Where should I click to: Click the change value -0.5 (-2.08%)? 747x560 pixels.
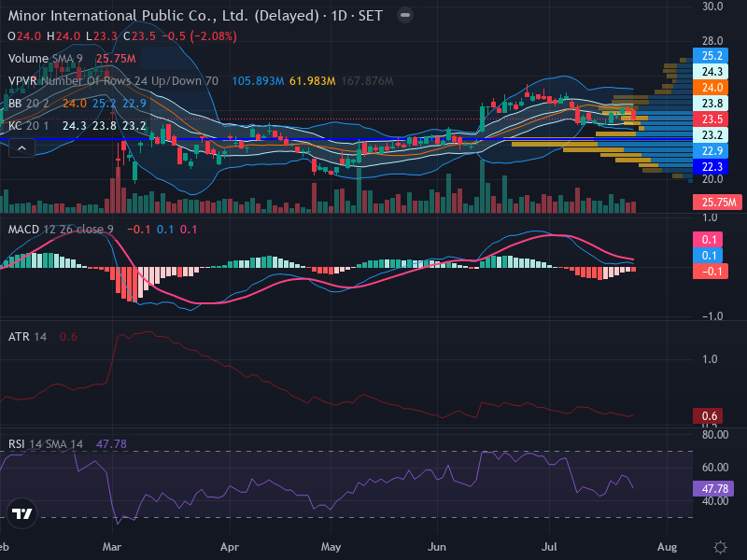(199, 36)
